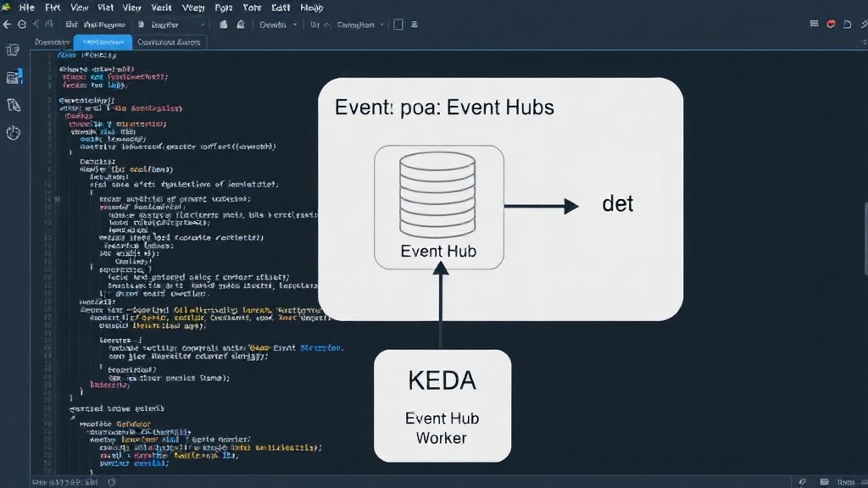868x488 pixels.
Task: Click the red circular icon at top right
Action: click(x=831, y=24)
